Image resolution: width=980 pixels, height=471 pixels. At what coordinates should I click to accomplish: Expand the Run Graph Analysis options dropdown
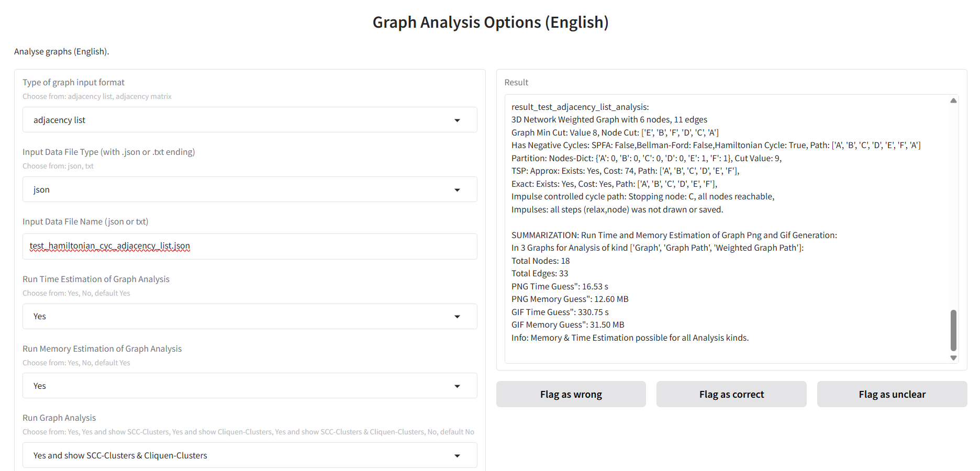[249, 455]
